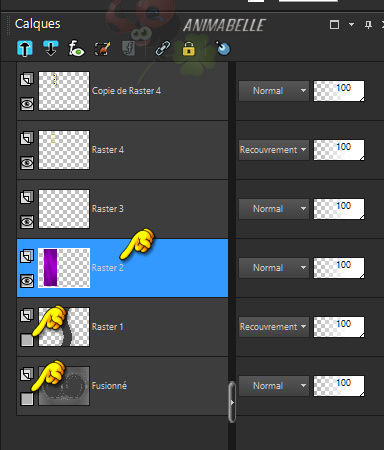The width and height of the screenshot is (384, 450).
Task: Click the move layer up arrow icon
Action: tap(25, 49)
